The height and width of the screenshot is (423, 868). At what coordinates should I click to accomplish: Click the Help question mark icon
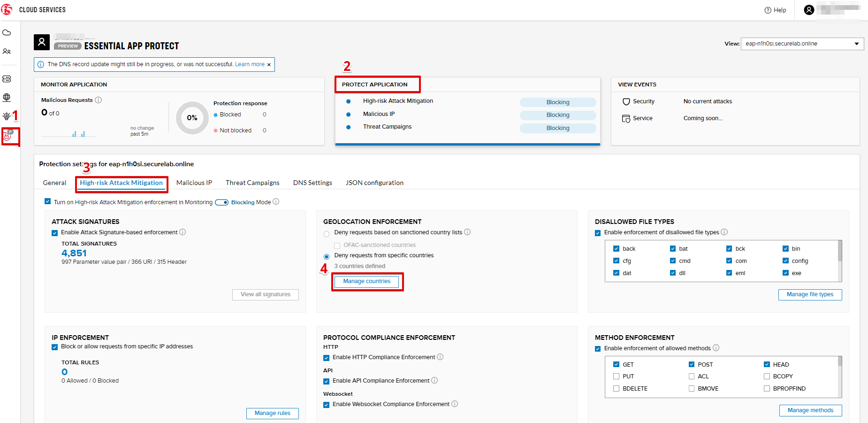768,10
